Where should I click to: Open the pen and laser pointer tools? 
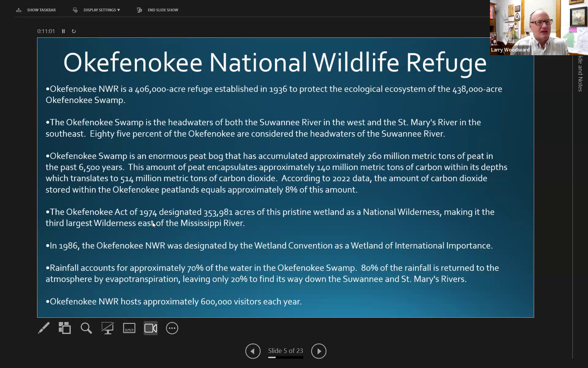click(44, 328)
